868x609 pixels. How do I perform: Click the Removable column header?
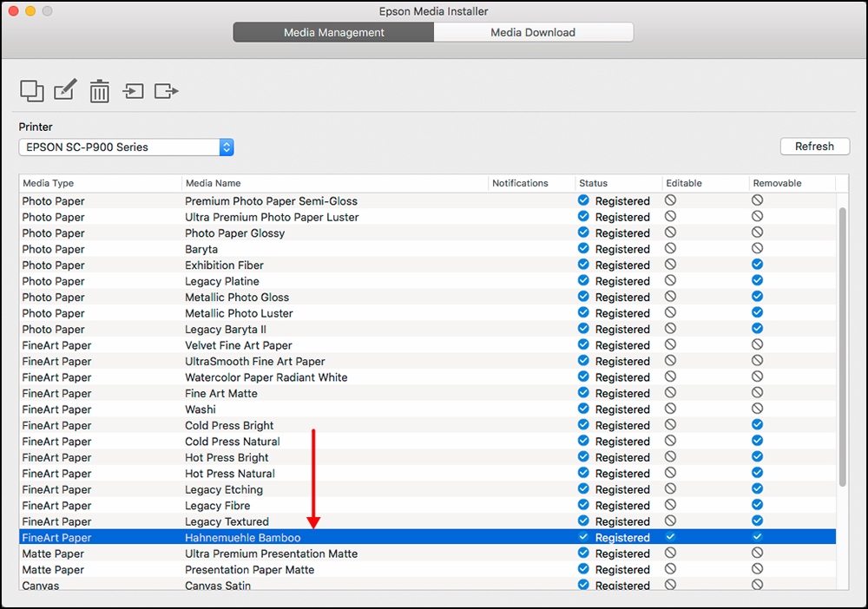click(792, 183)
